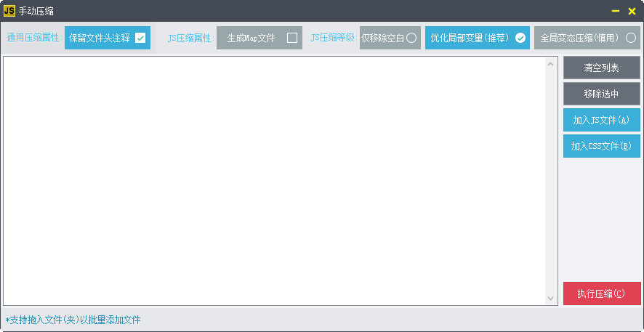Click the scrollbar down arrow of file list
The width and height of the screenshot is (644, 332).
[551, 299]
